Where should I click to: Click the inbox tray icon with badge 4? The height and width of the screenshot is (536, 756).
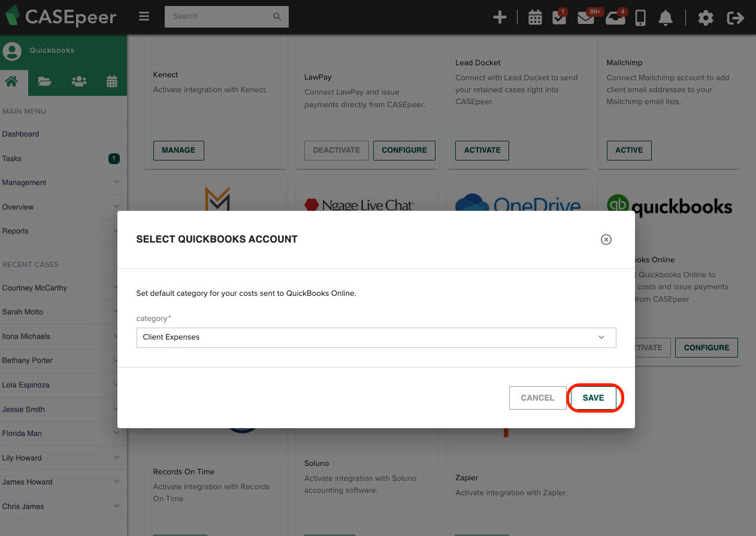tap(615, 18)
